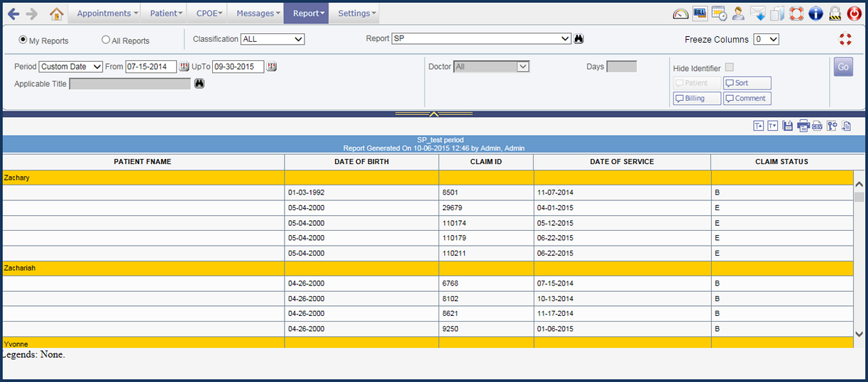Click the PATIENT FNAME column header
The width and height of the screenshot is (868, 382).
point(143,162)
